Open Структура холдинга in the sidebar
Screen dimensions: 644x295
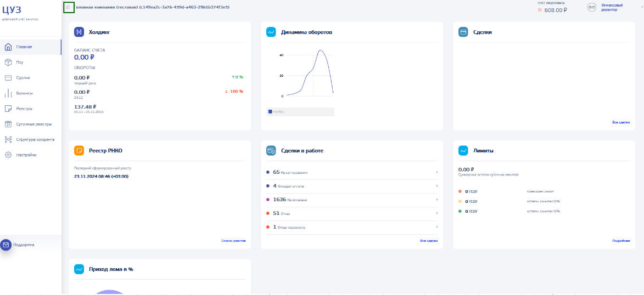coord(30,139)
